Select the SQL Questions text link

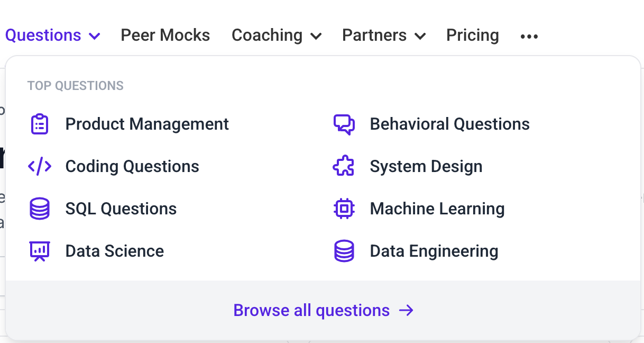(x=121, y=209)
